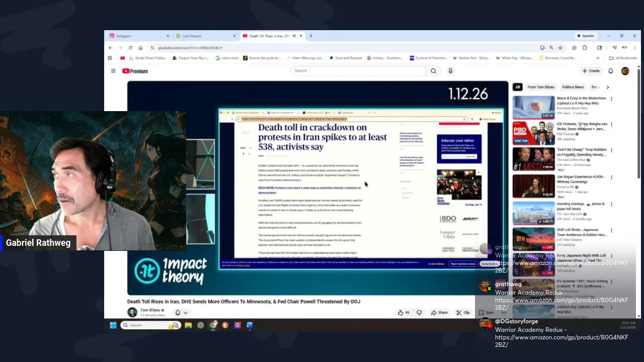Open options for Warm & Cozy video
Viewport: 644px width, 362px height.
(611, 99)
